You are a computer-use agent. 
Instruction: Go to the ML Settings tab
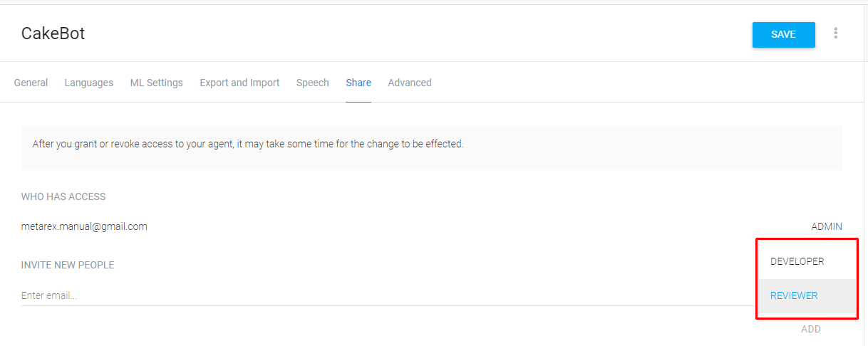(156, 83)
